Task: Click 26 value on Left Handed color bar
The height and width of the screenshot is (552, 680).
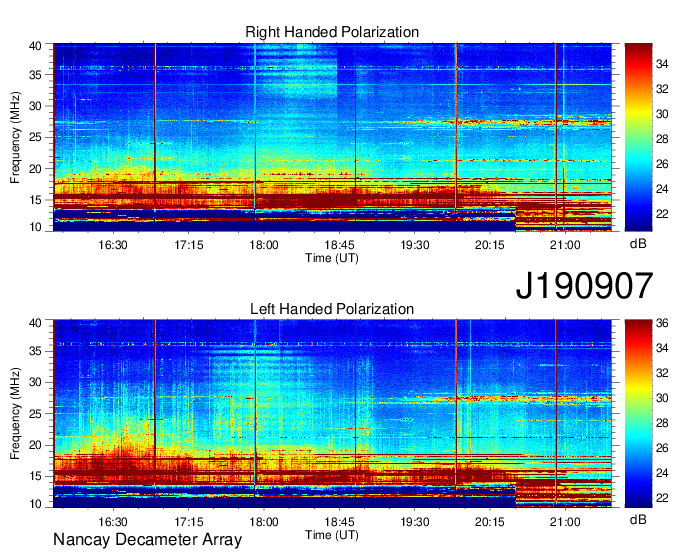Action: tap(662, 448)
